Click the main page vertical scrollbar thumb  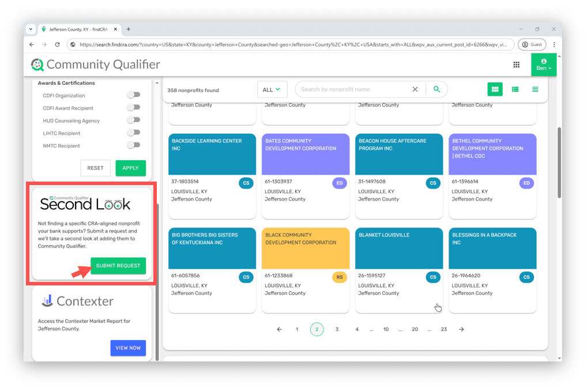(559, 163)
